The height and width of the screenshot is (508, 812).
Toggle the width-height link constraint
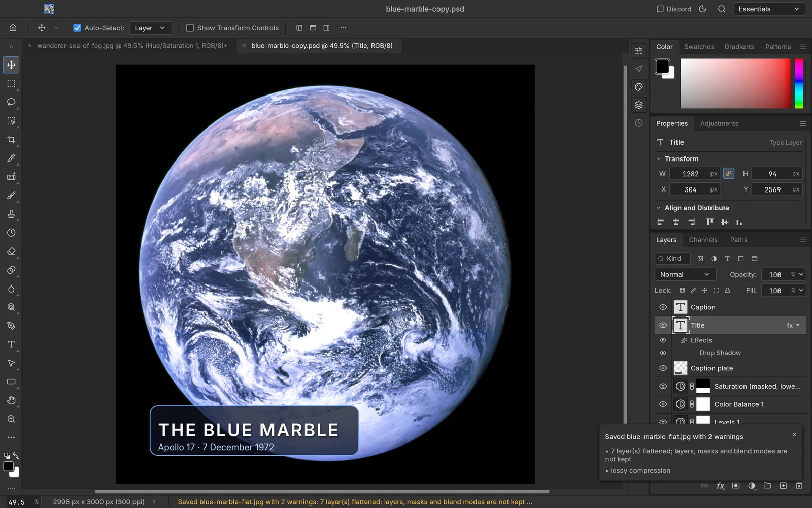pos(729,174)
